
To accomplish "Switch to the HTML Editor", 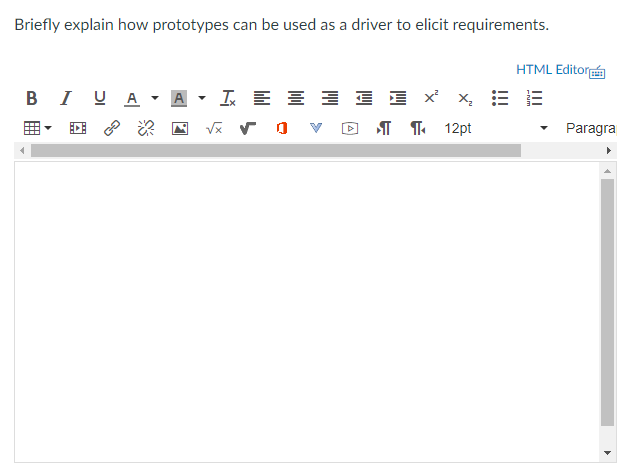I will (x=552, y=70).
